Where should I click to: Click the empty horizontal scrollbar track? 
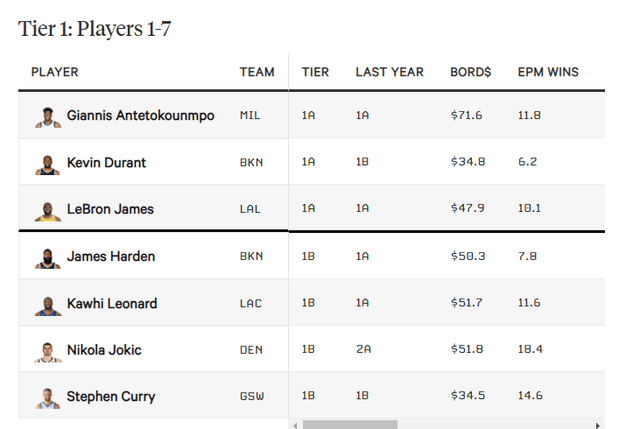[x=500, y=425]
